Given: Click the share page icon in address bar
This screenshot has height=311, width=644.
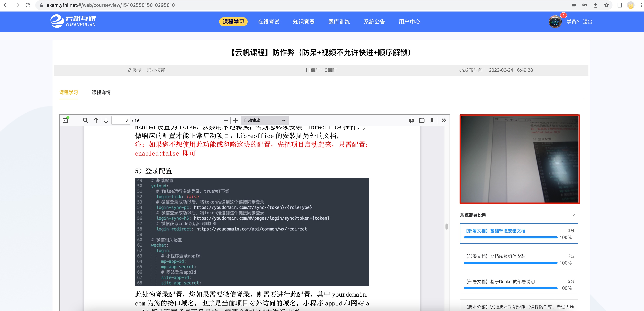Looking at the screenshot, I should tap(596, 5).
